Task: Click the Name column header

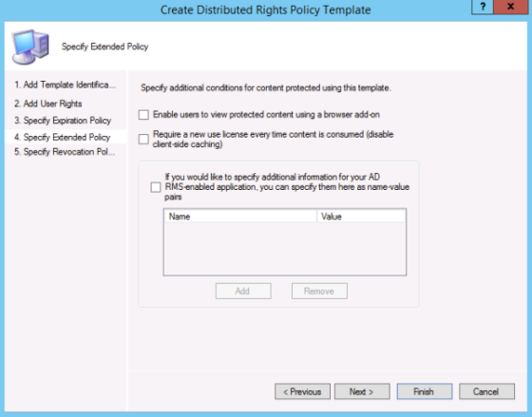Action: click(240, 217)
